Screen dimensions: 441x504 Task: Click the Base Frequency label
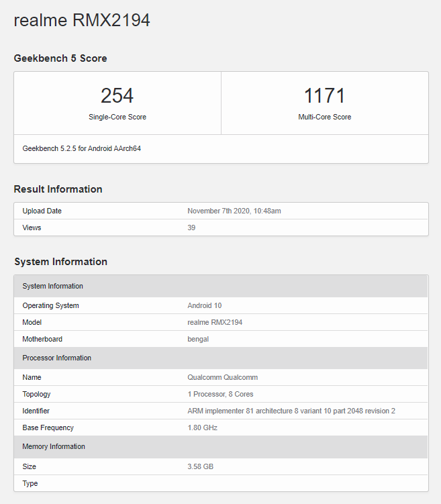click(48, 427)
